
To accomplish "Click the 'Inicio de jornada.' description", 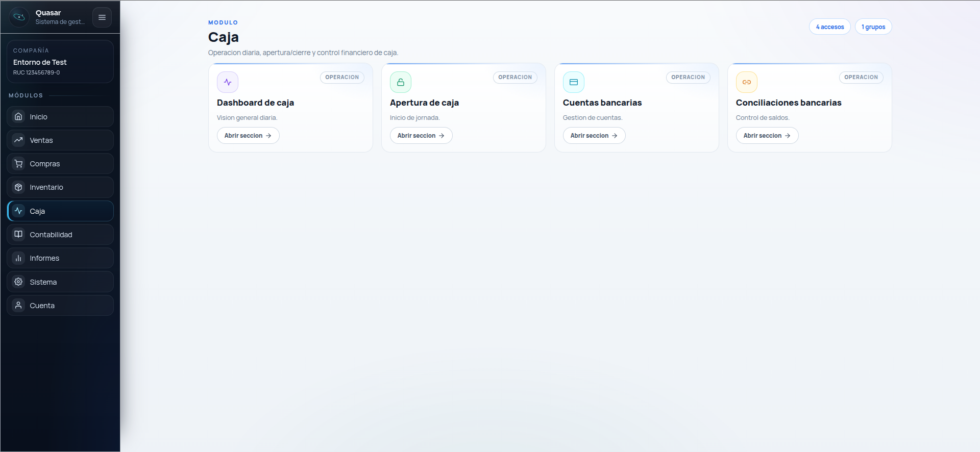I will click(x=415, y=118).
